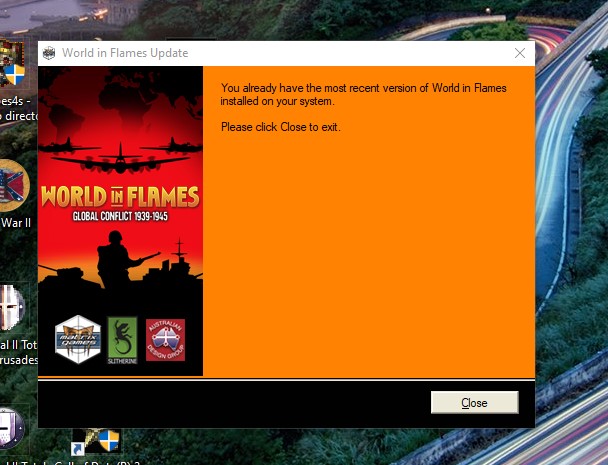
Task: Close the World in Flames Update window
Action: pos(520,53)
